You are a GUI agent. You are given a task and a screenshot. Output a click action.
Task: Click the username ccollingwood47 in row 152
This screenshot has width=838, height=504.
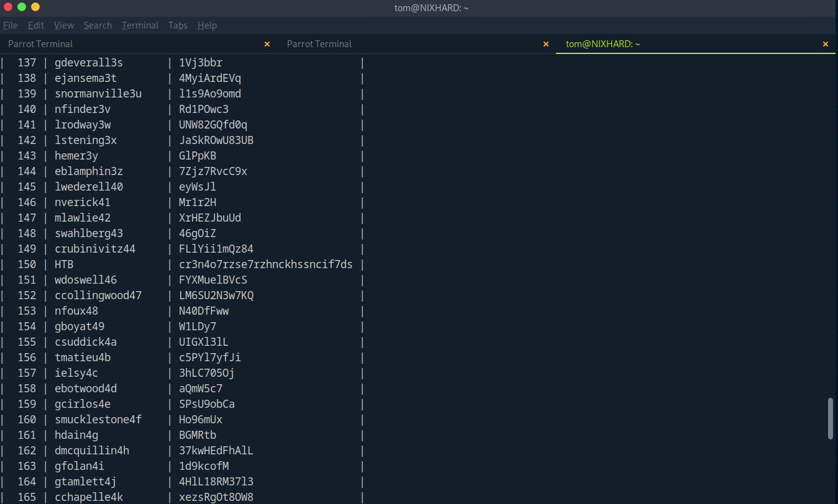click(98, 295)
